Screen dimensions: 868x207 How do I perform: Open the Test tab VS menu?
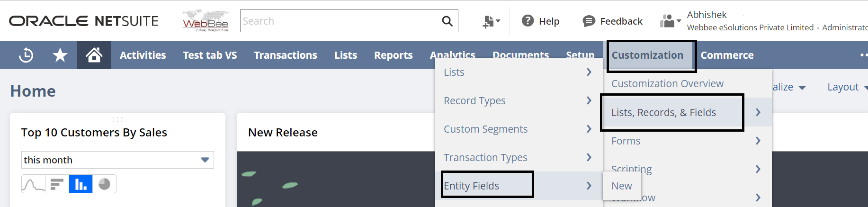tap(210, 55)
